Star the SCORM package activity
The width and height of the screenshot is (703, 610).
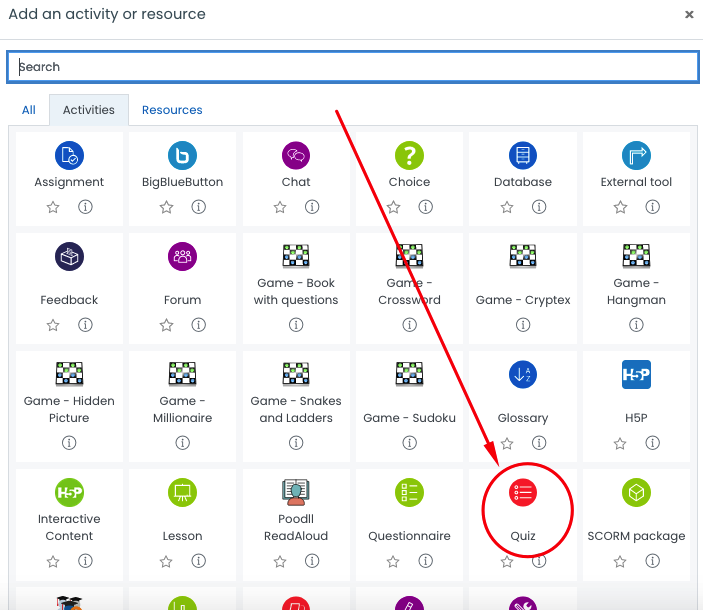(620, 561)
